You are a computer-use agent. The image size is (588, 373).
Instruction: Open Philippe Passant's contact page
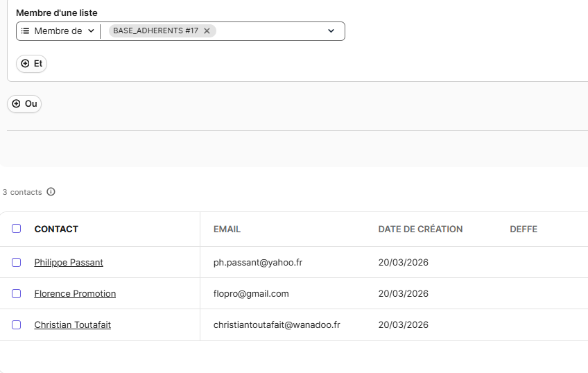coord(69,263)
